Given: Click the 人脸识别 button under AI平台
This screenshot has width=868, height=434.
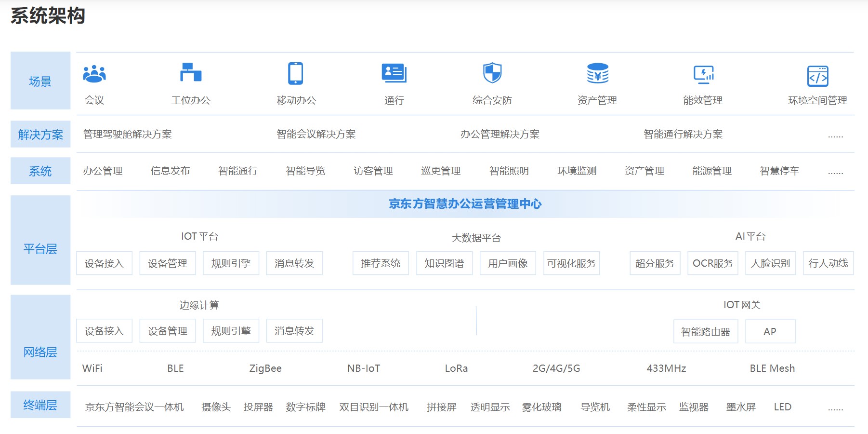Looking at the screenshot, I should click(x=770, y=263).
